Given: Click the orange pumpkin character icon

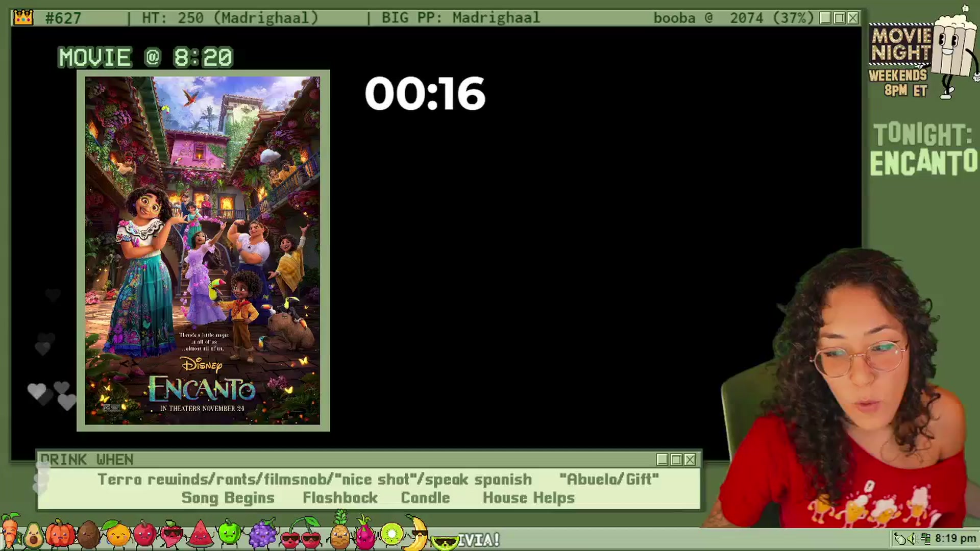Looking at the screenshot, I should (x=60, y=534).
